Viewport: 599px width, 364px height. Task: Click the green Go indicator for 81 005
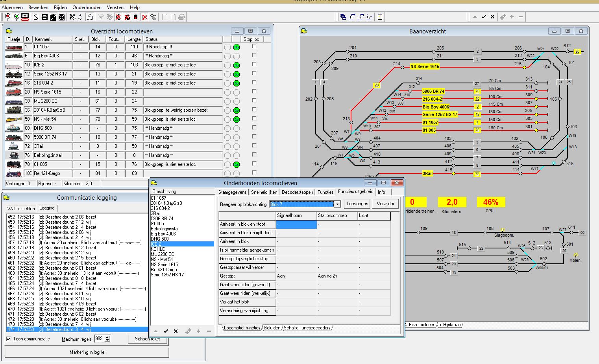[x=237, y=165]
